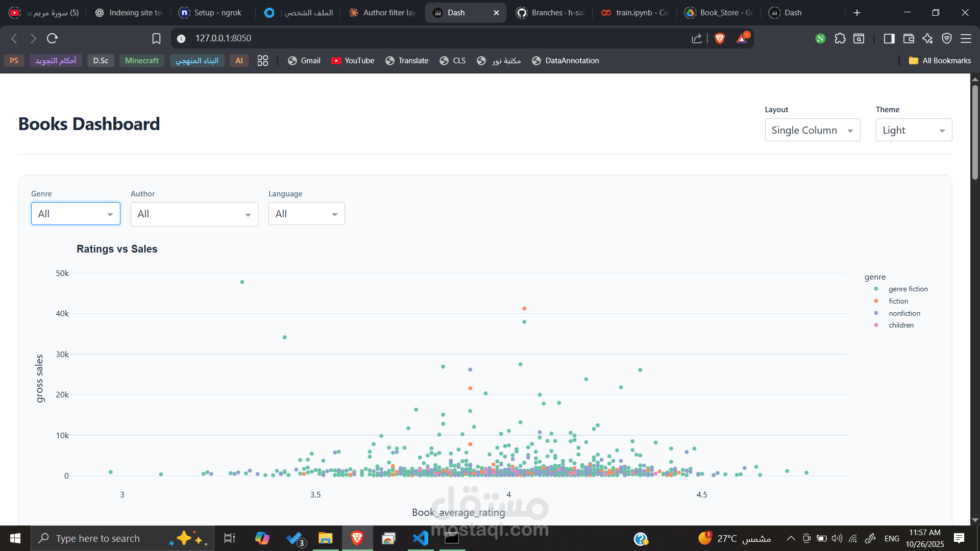Image resolution: width=980 pixels, height=551 pixels.
Task: Open the Leo AI sparkle icon
Action: pos(927,38)
